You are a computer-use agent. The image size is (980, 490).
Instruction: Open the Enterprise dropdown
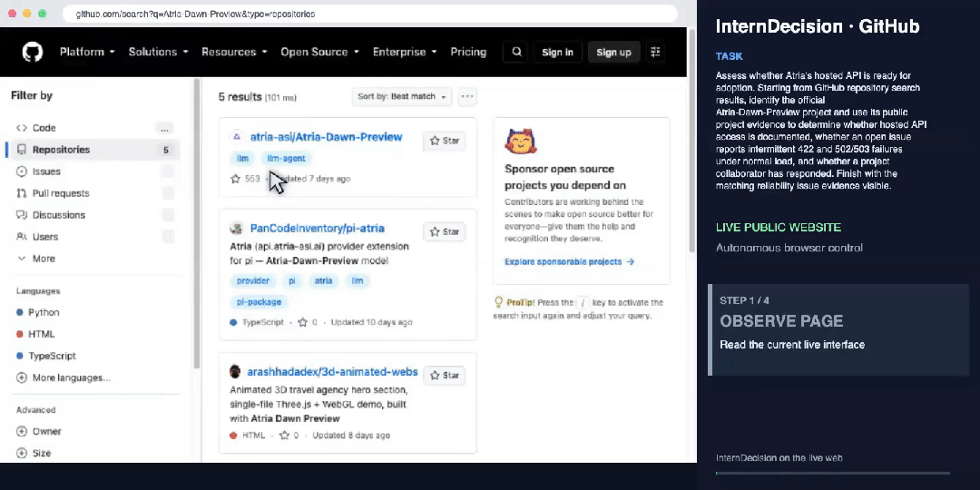(x=405, y=52)
